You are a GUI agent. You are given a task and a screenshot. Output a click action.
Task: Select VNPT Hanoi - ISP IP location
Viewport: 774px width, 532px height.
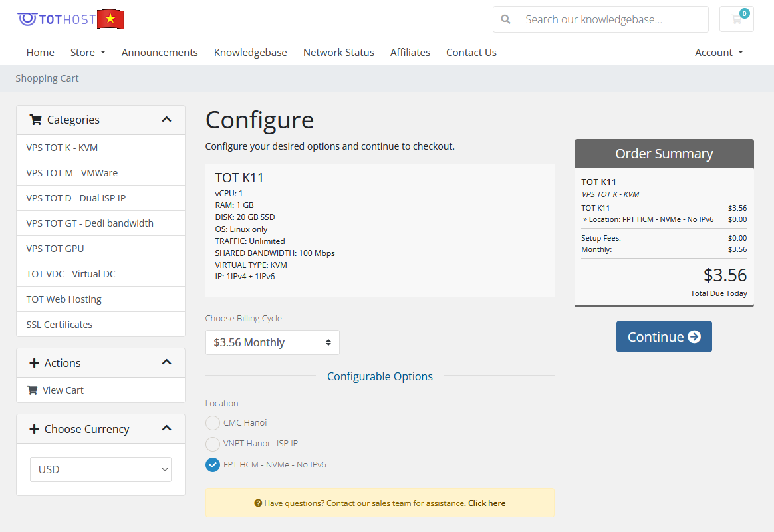coord(213,444)
